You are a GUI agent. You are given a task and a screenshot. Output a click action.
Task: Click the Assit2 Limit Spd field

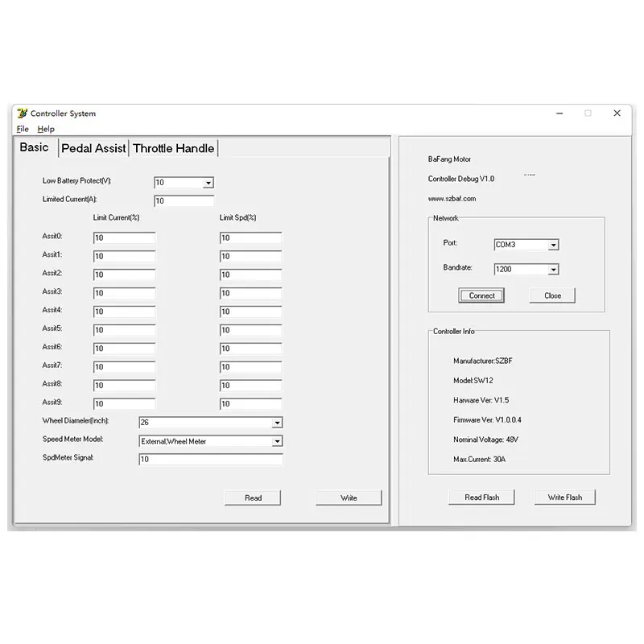click(250, 275)
